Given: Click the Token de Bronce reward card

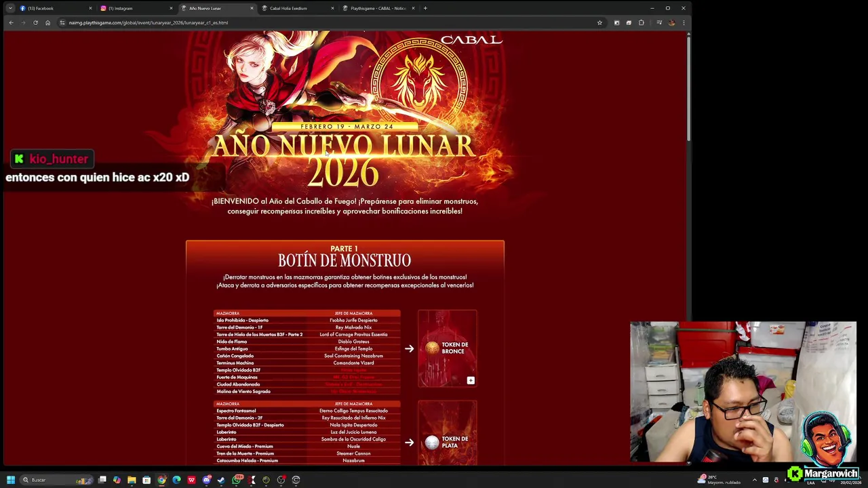Looking at the screenshot, I should pyautogui.click(x=448, y=348).
